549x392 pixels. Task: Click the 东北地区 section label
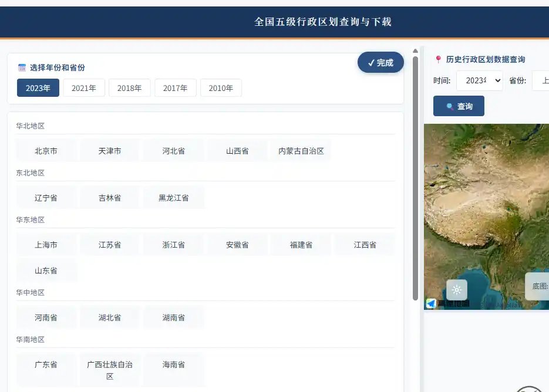click(30, 173)
